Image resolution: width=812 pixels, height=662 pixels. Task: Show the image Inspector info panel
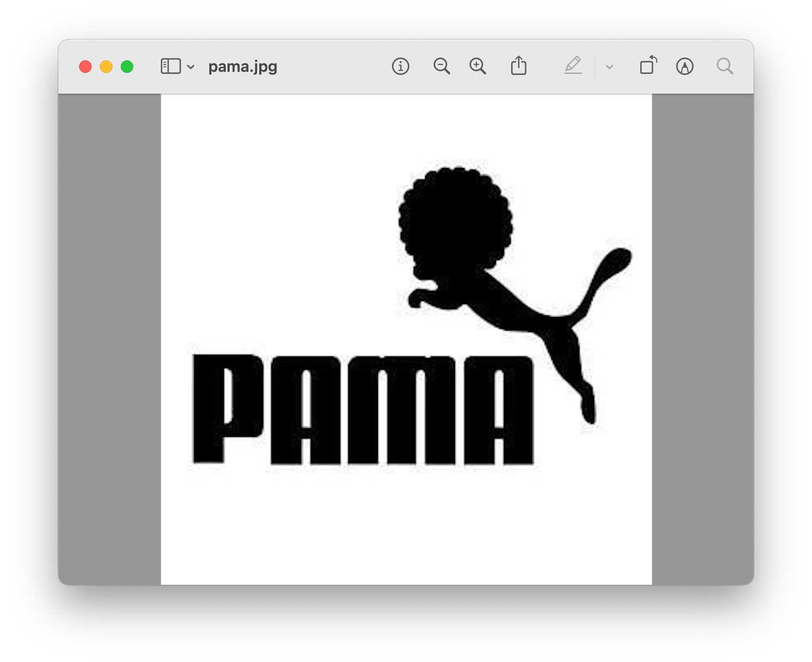pyautogui.click(x=400, y=67)
